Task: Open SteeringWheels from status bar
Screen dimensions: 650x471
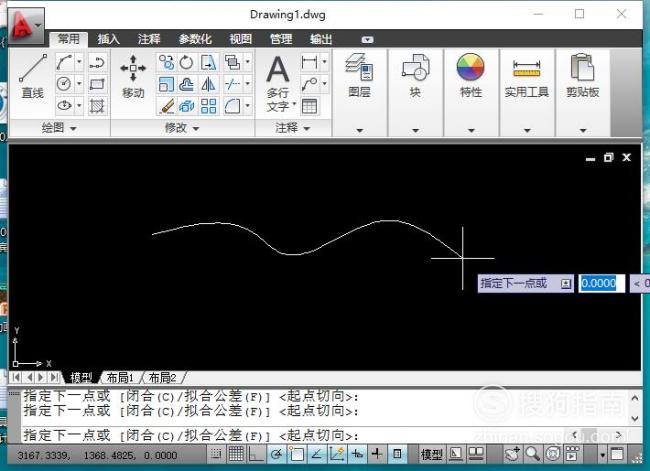Action: click(552, 454)
